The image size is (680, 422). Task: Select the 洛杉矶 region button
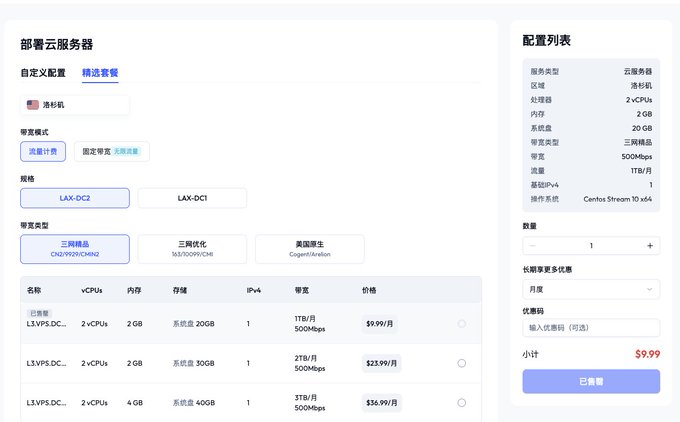tap(75, 105)
